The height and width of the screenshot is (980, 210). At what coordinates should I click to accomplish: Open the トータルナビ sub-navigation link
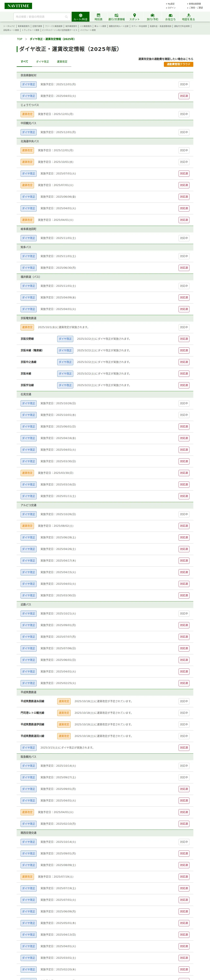(9, 26)
